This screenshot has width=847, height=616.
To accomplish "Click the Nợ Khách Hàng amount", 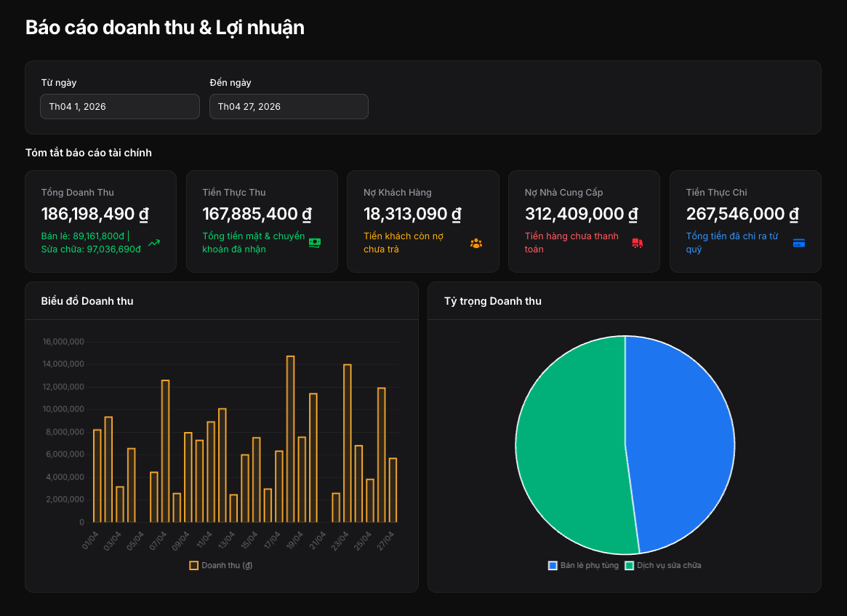I will point(412,214).
